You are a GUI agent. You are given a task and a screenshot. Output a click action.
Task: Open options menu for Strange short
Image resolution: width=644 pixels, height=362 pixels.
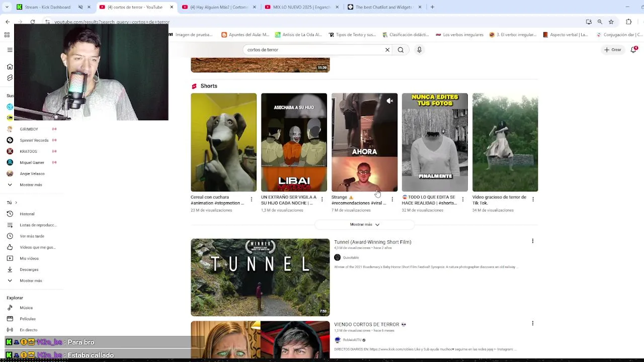392,199
